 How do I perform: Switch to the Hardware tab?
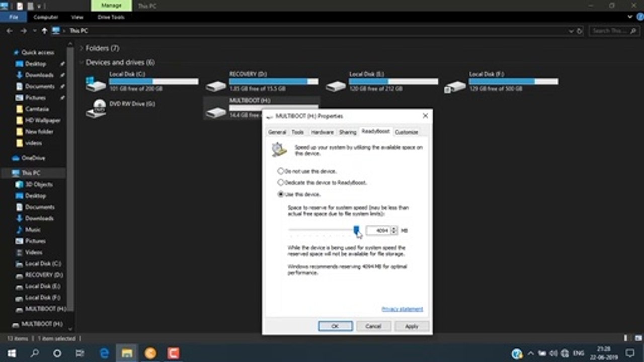point(322,132)
